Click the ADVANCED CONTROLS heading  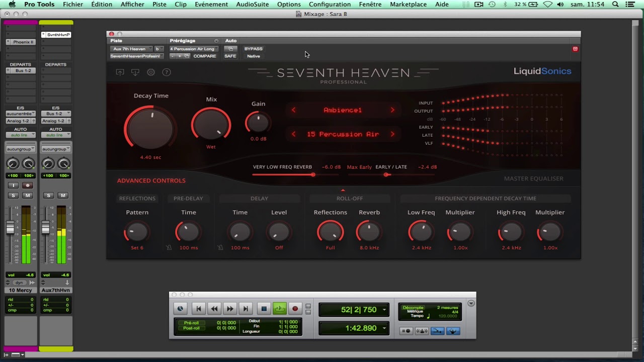[x=151, y=180]
